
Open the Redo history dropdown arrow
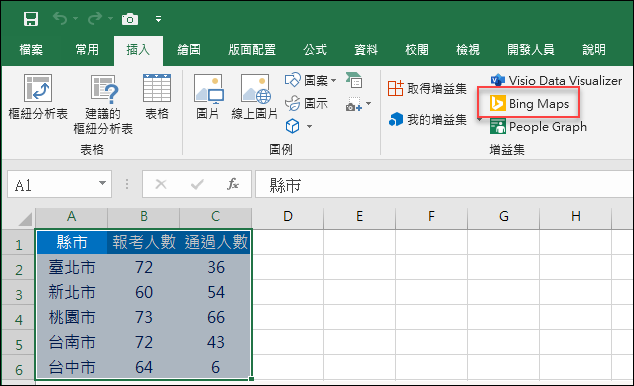point(110,19)
